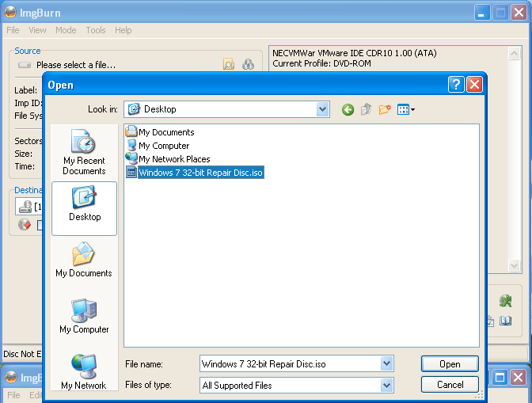Open the ImgBurn Help menu
The height and width of the screenshot is (403, 532).
[123, 30]
